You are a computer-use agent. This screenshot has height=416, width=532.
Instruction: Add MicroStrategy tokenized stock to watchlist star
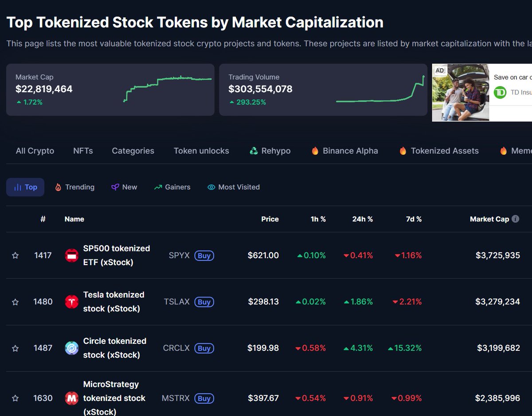tap(15, 398)
